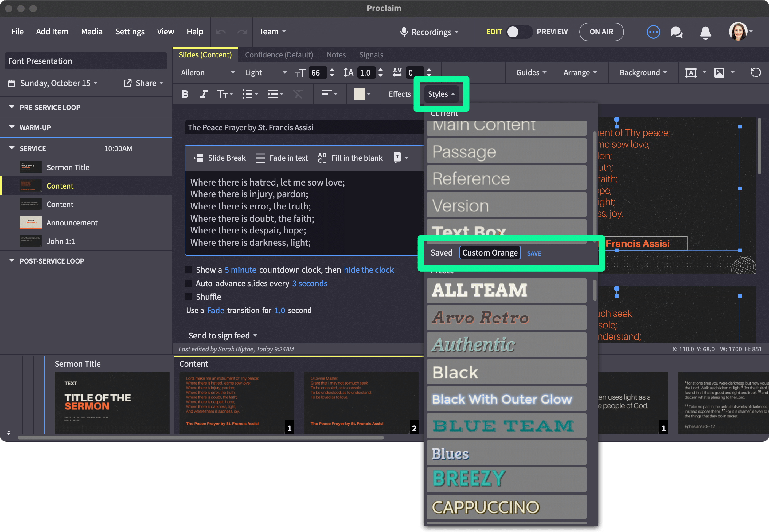This screenshot has height=532, width=769.
Task: Insert a Slide Break
Action: pos(220,158)
